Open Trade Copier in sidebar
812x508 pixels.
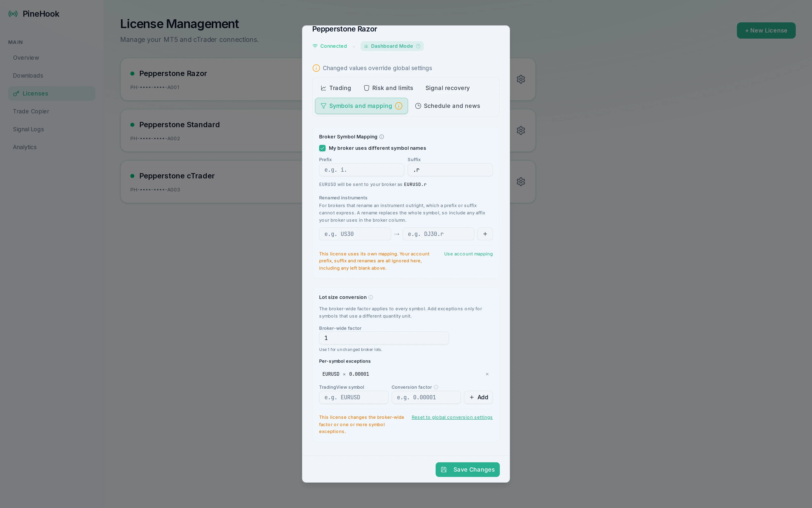pyautogui.click(x=52, y=111)
